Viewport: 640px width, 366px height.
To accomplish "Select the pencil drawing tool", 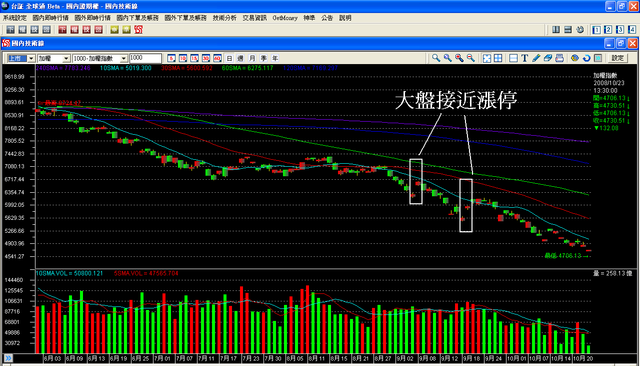I will 536,58.
